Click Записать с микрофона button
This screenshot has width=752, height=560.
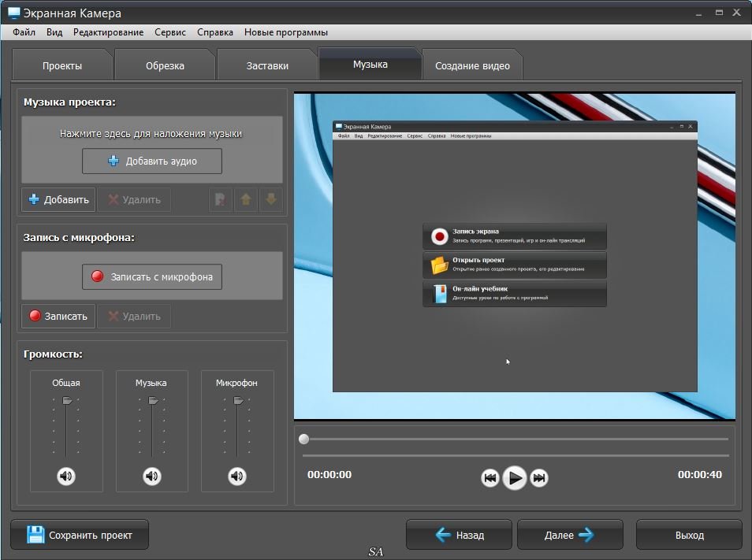pyautogui.click(x=152, y=277)
